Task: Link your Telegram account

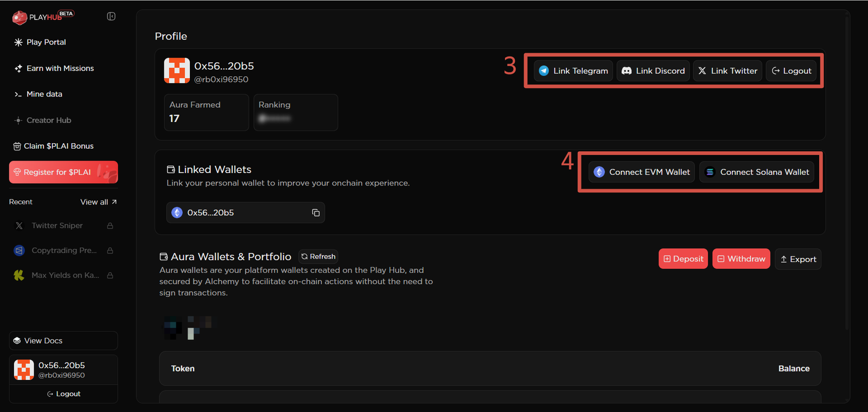Action: [x=573, y=71]
